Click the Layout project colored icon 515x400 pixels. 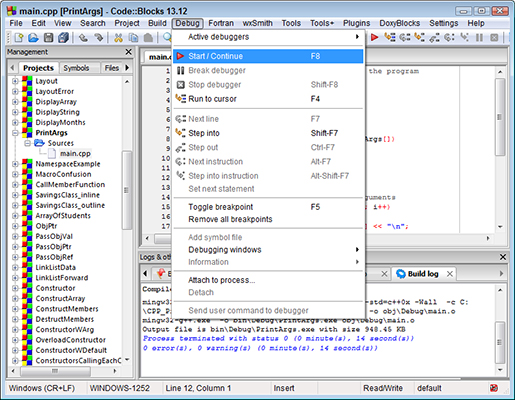(27, 81)
